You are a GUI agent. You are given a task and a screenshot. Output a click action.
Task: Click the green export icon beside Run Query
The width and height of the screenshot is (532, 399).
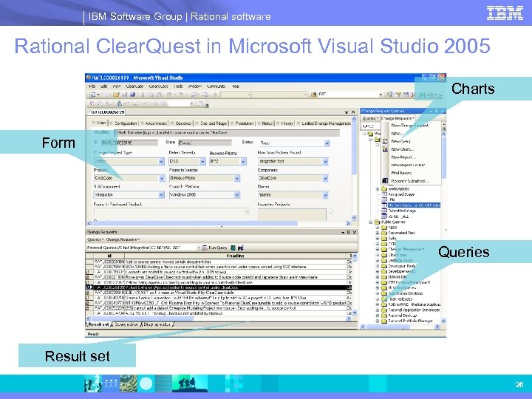[x=233, y=248]
